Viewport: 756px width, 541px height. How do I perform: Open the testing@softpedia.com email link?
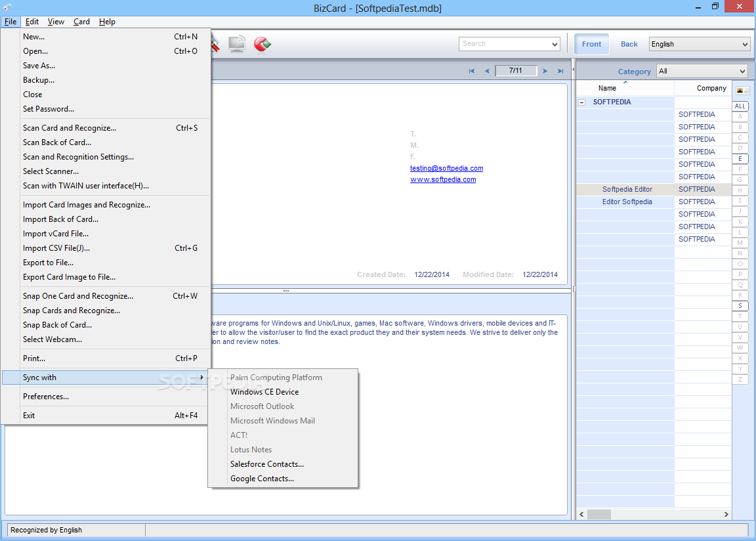pyautogui.click(x=446, y=168)
